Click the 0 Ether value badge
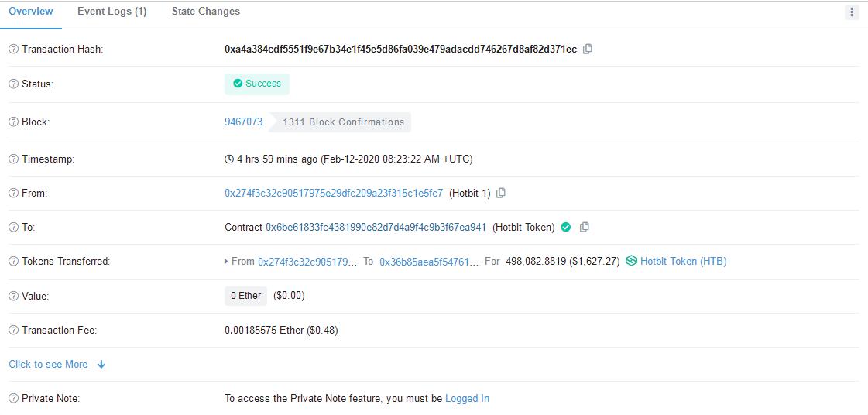The height and width of the screenshot is (415, 868). (245, 296)
